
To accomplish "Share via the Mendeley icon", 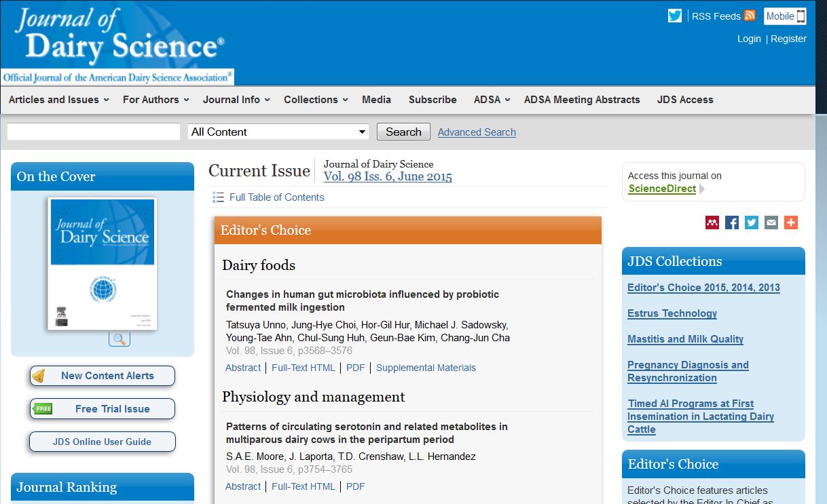I will coord(712,222).
